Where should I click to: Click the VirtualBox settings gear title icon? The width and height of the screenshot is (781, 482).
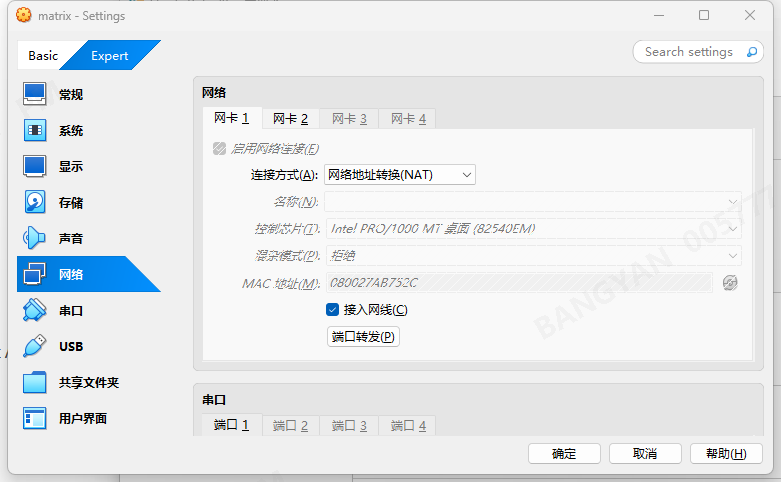23,15
